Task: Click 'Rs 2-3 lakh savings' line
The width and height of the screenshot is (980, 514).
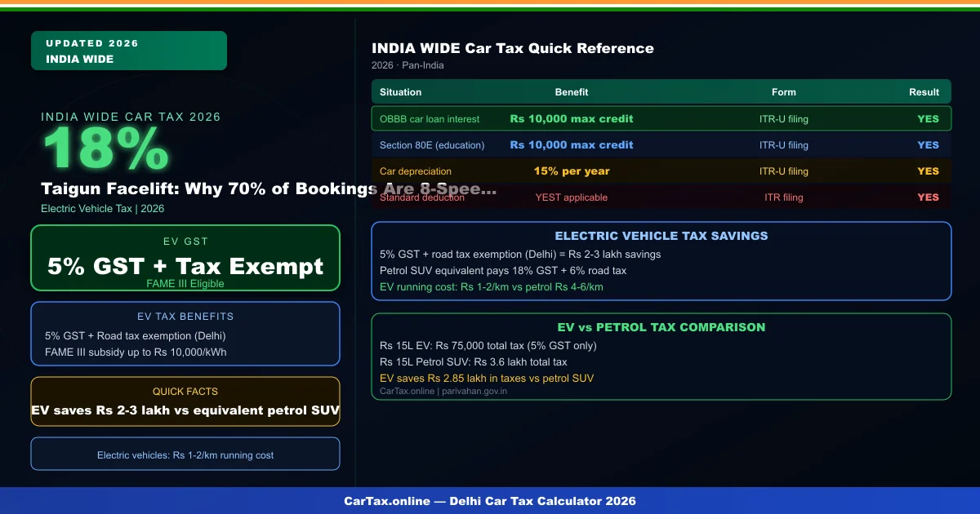Action: [520, 255]
